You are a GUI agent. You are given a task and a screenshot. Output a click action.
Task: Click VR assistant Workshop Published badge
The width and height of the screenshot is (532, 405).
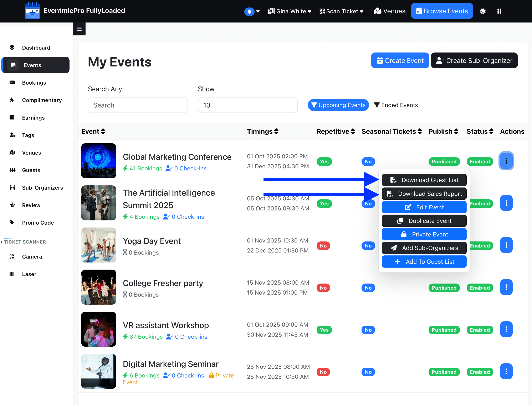444,330
